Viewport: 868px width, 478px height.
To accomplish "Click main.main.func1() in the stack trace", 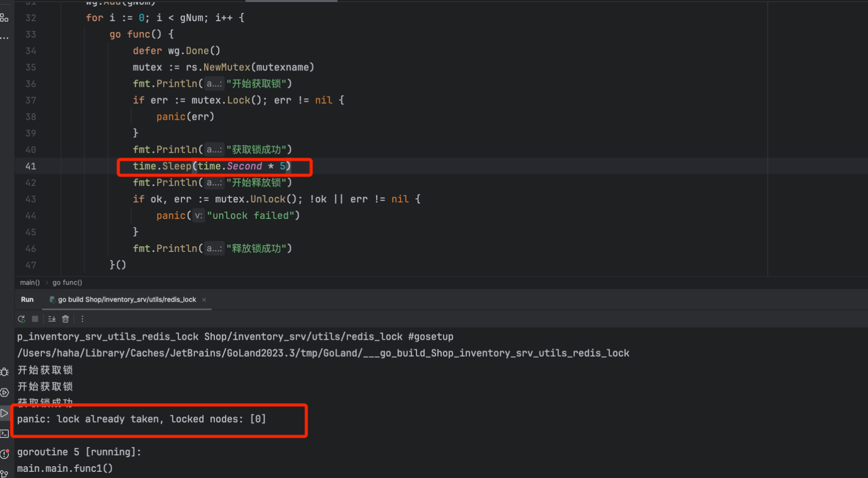I will [x=65, y=469].
